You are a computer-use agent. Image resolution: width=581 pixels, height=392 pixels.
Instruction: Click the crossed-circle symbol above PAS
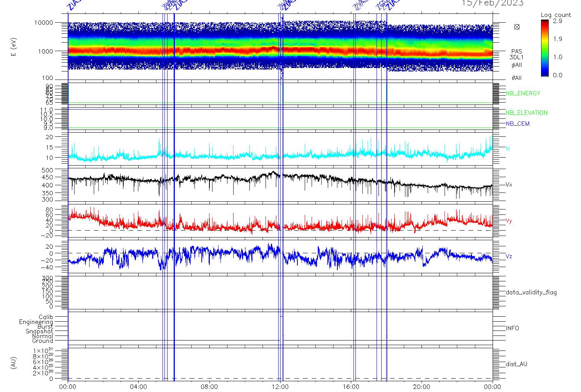(x=517, y=27)
